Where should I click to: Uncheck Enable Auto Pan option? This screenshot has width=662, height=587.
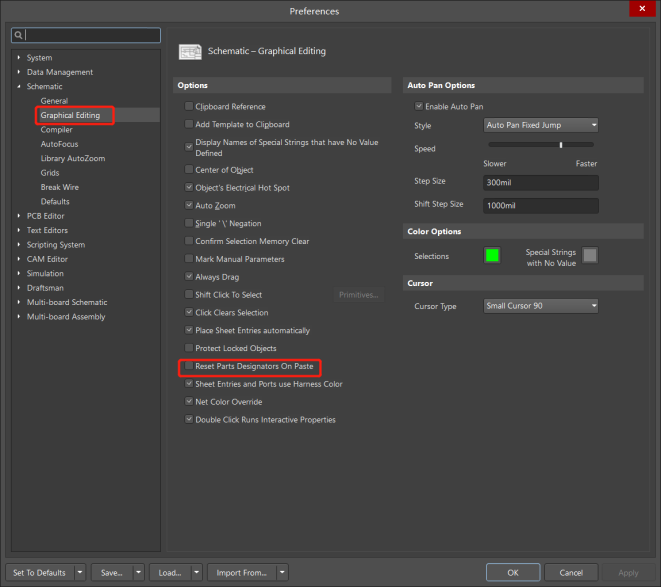[418, 106]
